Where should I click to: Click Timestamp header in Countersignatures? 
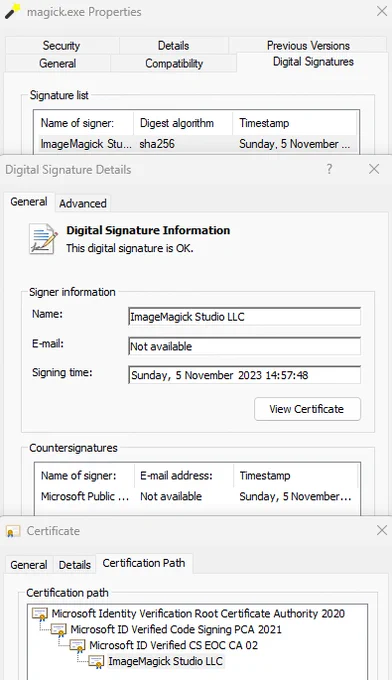296,476
